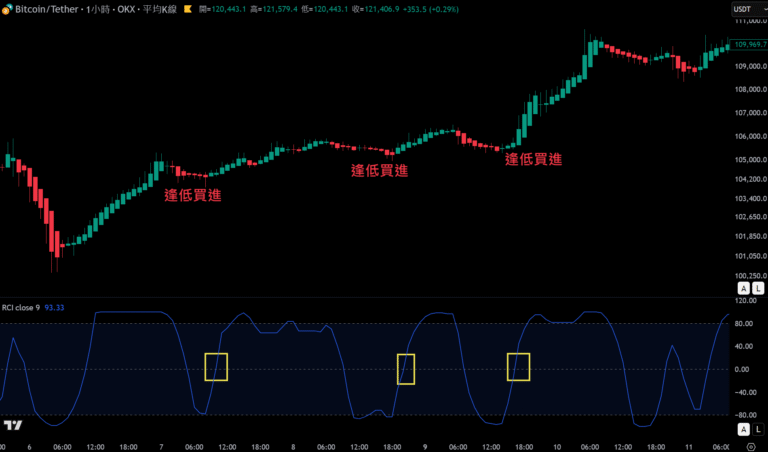
Task: Select the third yellow rectangle on RCI pane
Action: [518, 367]
